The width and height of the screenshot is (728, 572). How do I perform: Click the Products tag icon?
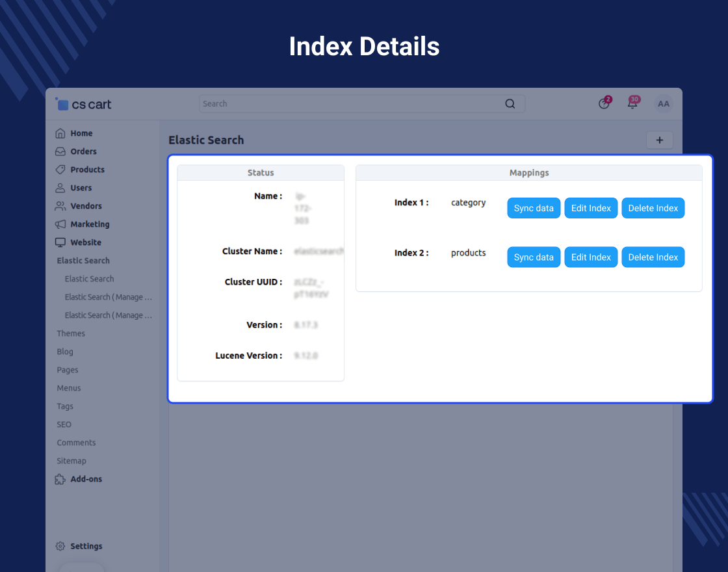coord(60,170)
